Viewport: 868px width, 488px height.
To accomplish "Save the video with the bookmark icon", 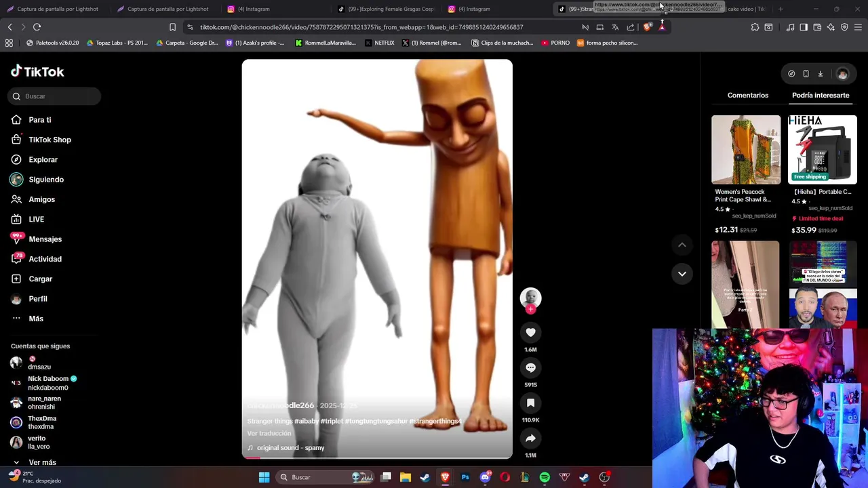I will [x=530, y=403].
